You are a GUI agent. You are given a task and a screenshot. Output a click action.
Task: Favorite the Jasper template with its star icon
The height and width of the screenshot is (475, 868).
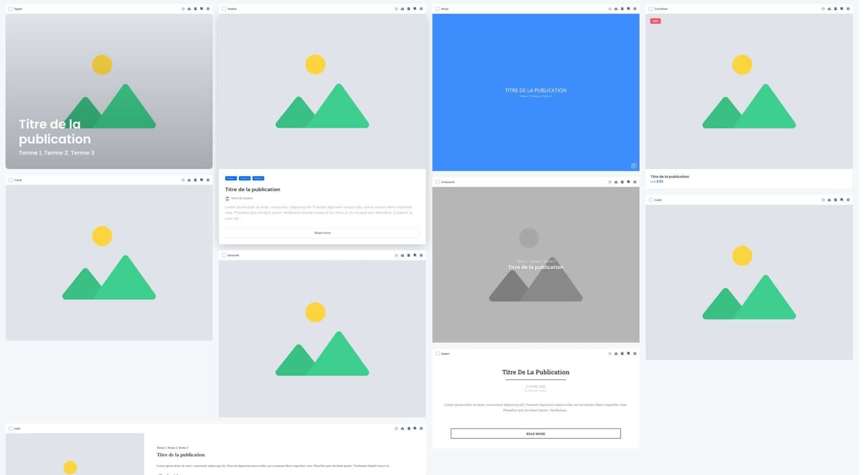(x=609, y=353)
